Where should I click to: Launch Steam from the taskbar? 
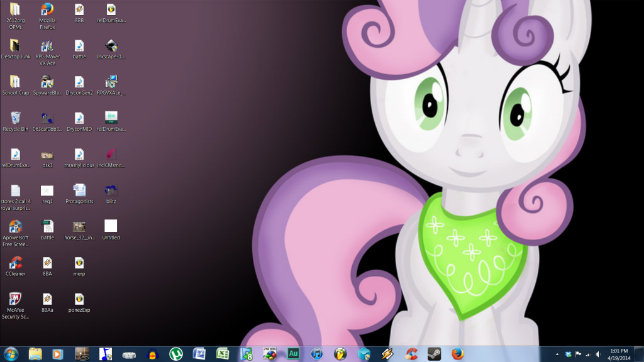434,354
